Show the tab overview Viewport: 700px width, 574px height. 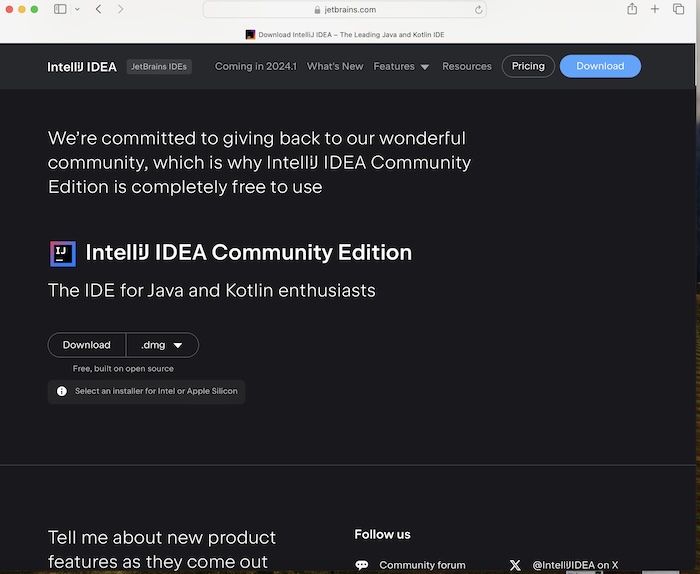click(678, 9)
